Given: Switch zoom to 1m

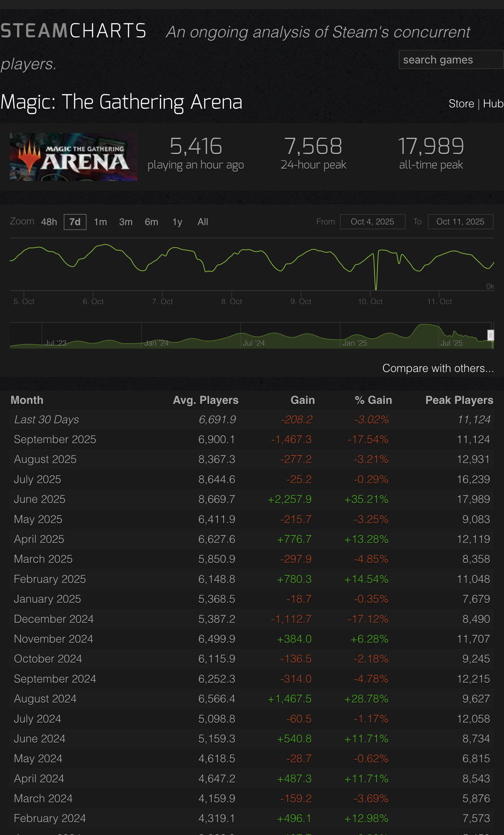Looking at the screenshot, I should point(100,222).
